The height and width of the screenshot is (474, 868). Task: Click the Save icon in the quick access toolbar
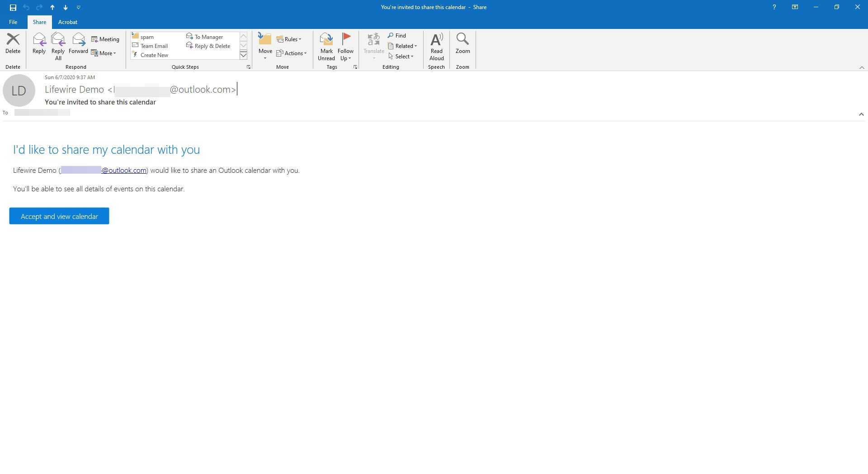(x=13, y=7)
